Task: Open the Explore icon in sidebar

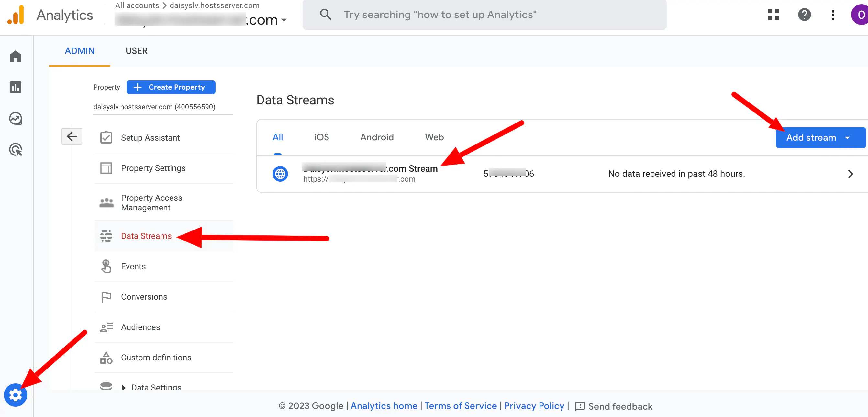Action: (16, 118)
